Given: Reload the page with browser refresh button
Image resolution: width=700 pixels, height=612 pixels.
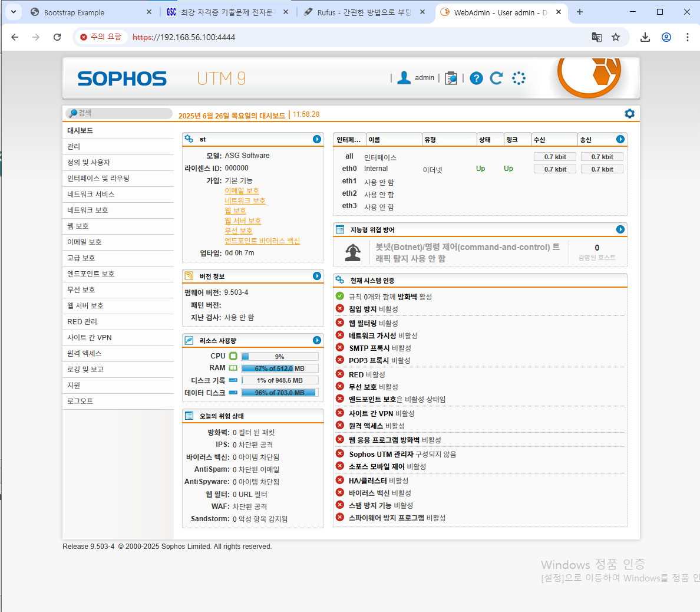Looking at the screenshot, I should [57, 37].
